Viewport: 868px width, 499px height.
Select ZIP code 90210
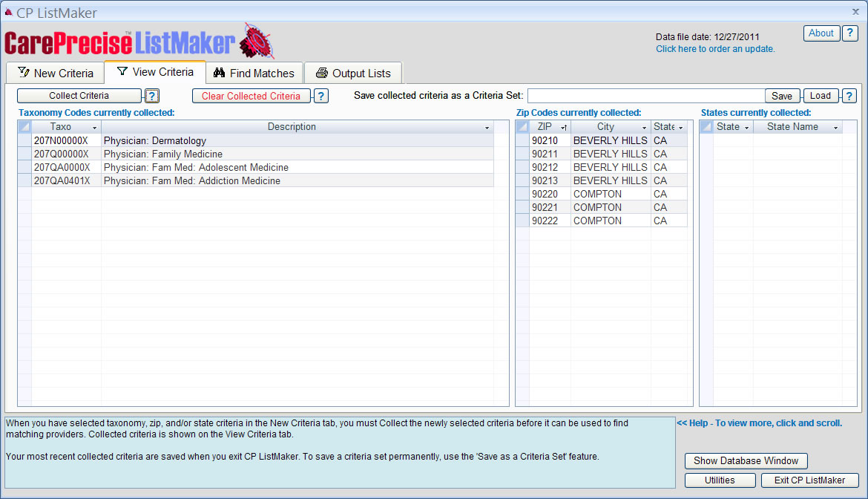(x=550, y=140)
